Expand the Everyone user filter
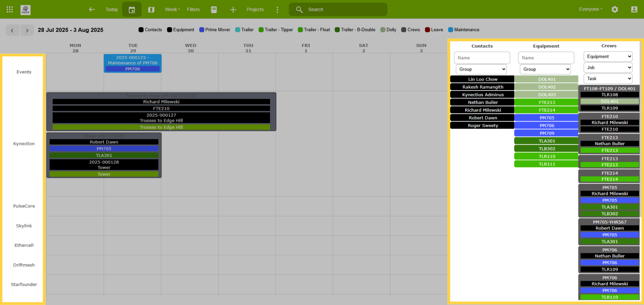Screen dimensions: 644x305 (591, 9)
